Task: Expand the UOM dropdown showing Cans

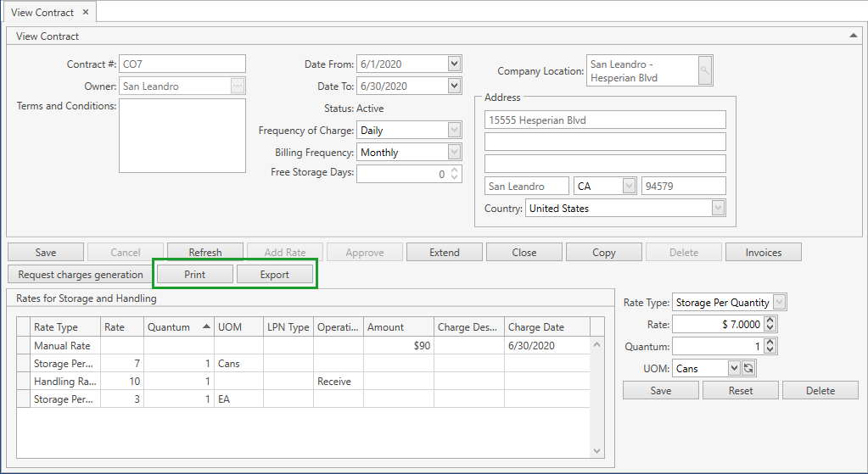Action: click(x=734, y=368)
